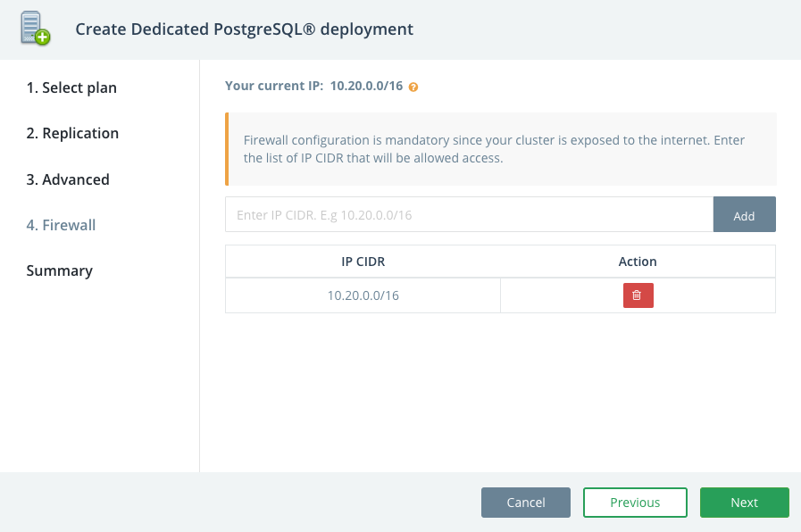
Task: Go back with the Previous button
Action: tap(635, 503)
